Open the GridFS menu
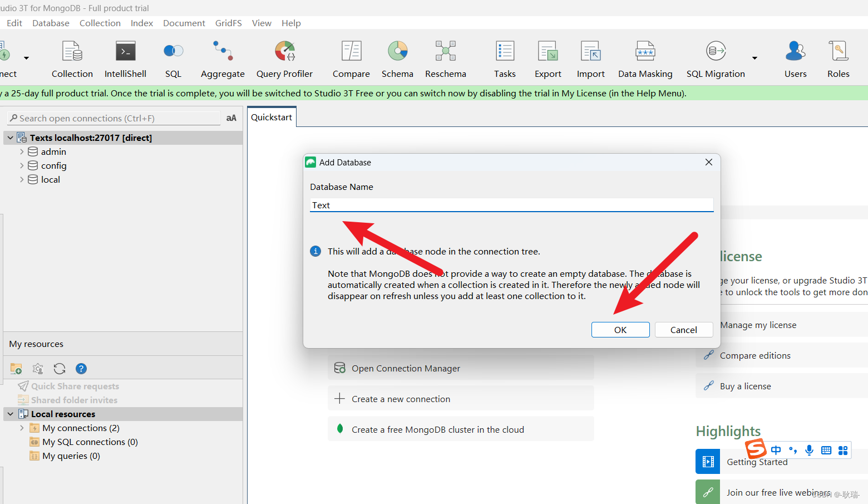 point(229,23)
